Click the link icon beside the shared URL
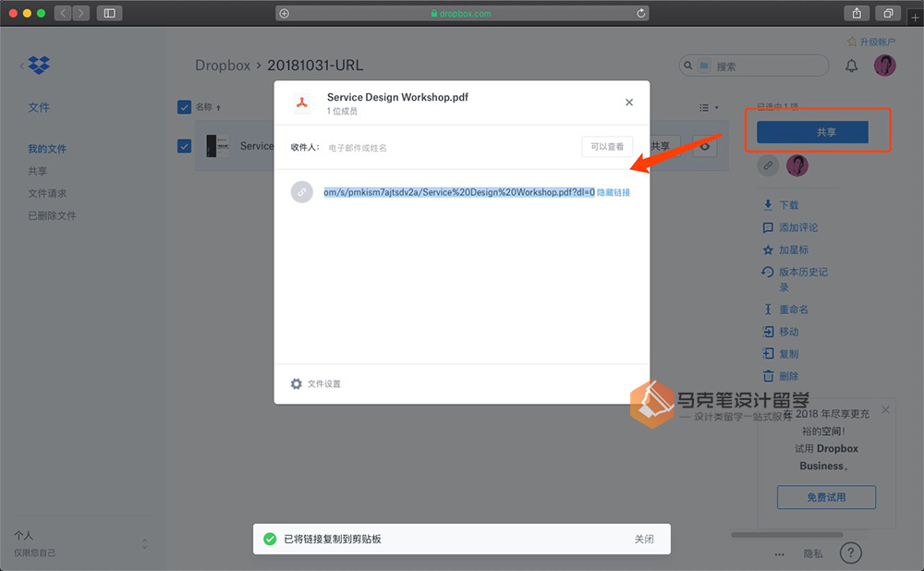 tap(302, 192)
